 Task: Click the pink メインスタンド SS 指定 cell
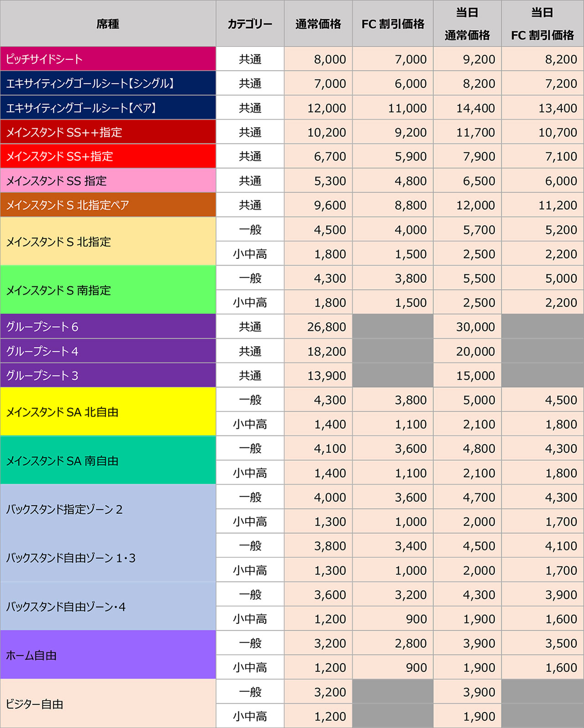point(108,181)
